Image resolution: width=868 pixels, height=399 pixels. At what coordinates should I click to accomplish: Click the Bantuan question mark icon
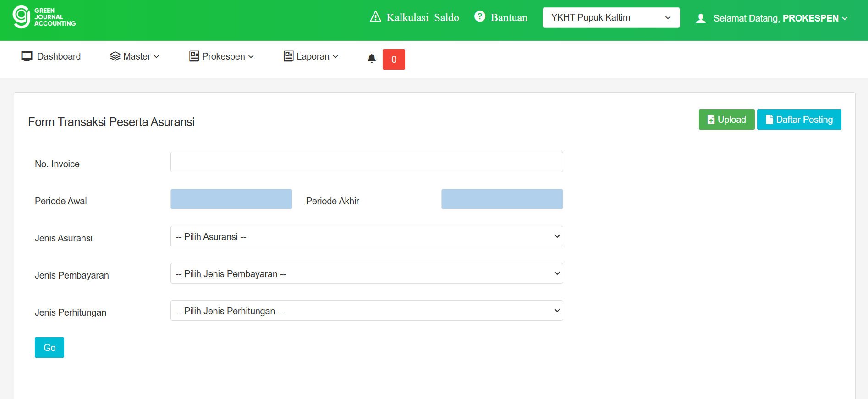(x=479, y=16)
